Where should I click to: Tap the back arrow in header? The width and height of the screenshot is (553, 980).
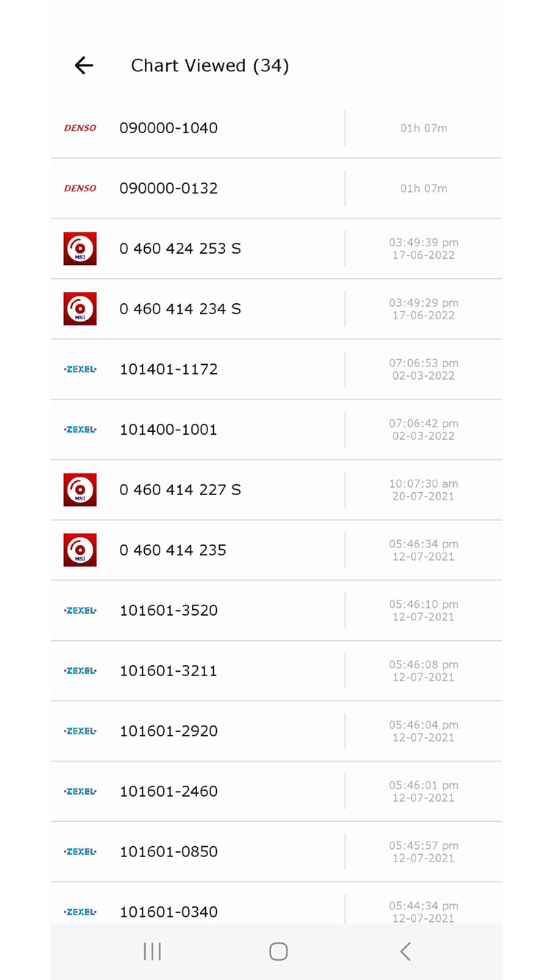point(84,65)
